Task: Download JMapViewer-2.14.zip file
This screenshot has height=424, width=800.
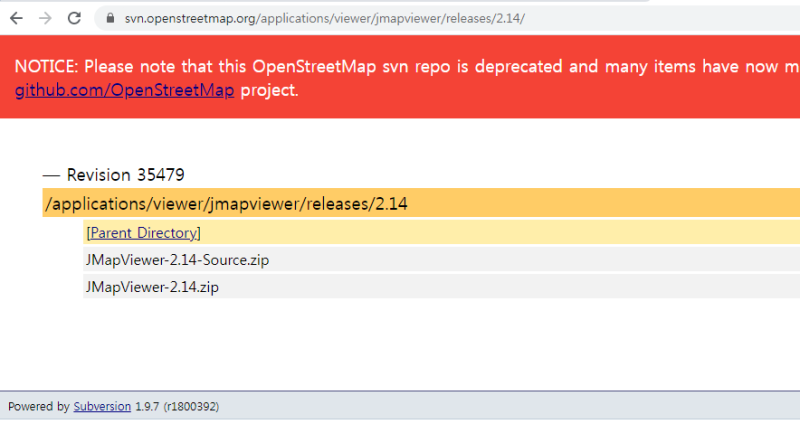Action: 152,287
